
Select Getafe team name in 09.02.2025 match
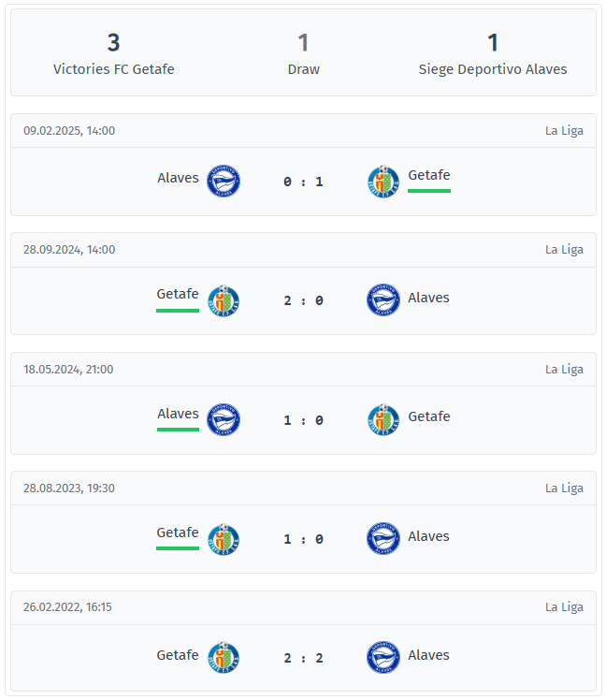(x=429, y=175)
